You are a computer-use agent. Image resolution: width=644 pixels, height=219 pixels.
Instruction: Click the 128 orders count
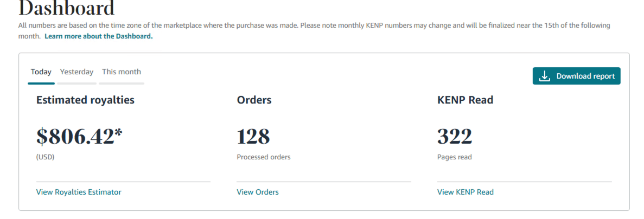[x=253, y=136]
